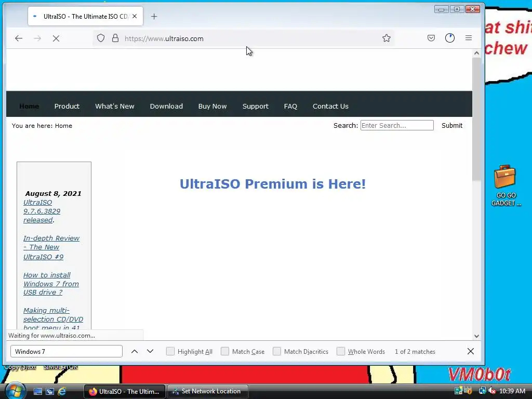Open the Support menu item
The image size is (532, 399).
(x=256, y=106)
